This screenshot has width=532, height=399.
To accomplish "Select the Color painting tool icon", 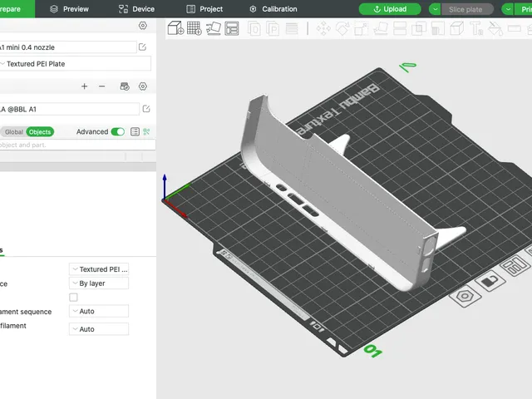I will tap(495, 28).
